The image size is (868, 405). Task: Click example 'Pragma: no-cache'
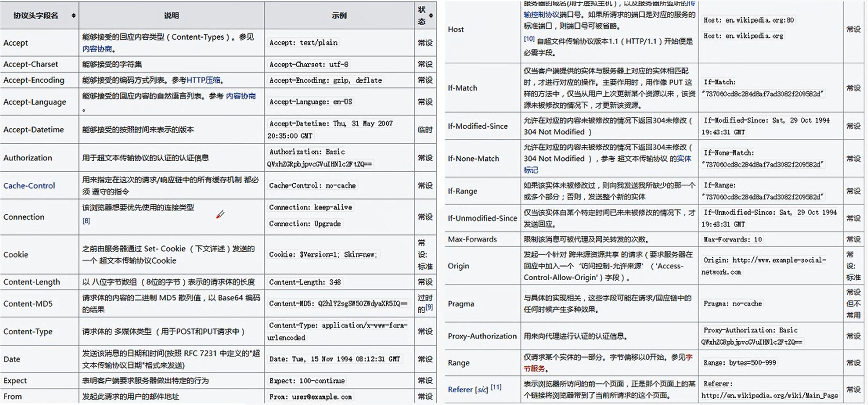click(x=732, y=304)
